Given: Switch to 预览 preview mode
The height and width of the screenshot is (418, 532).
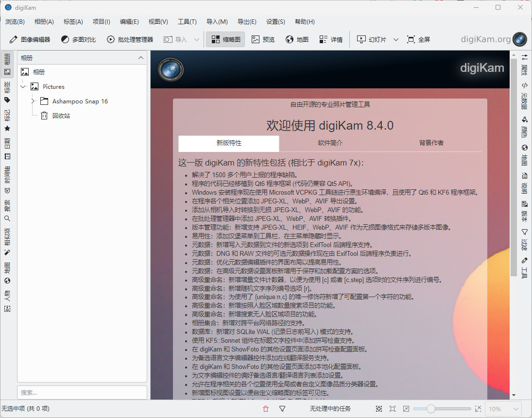Looking at the screenshot, I should 263,40.
